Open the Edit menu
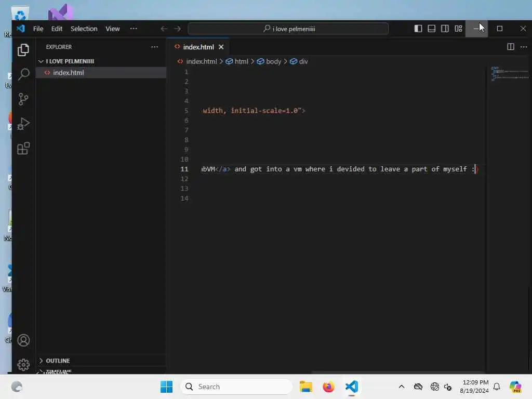 [57, 29]
